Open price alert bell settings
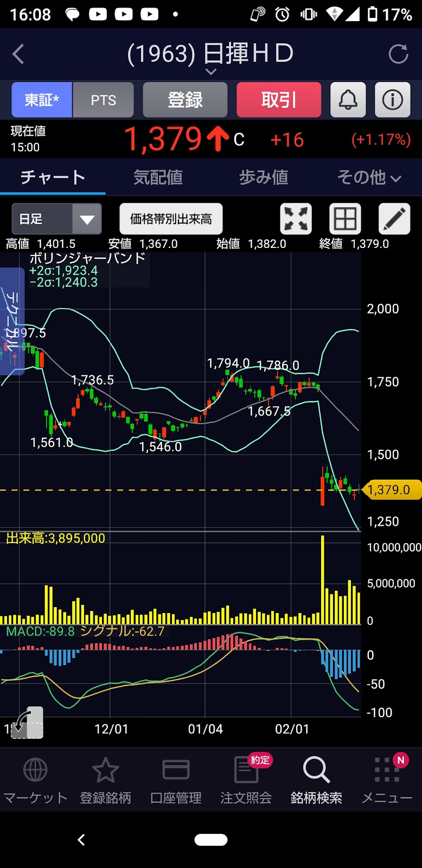 click(x=348, y=100)
